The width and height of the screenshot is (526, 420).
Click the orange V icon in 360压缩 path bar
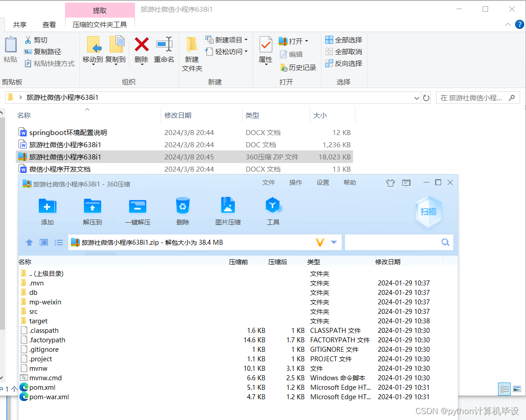(x=320, y=242)
